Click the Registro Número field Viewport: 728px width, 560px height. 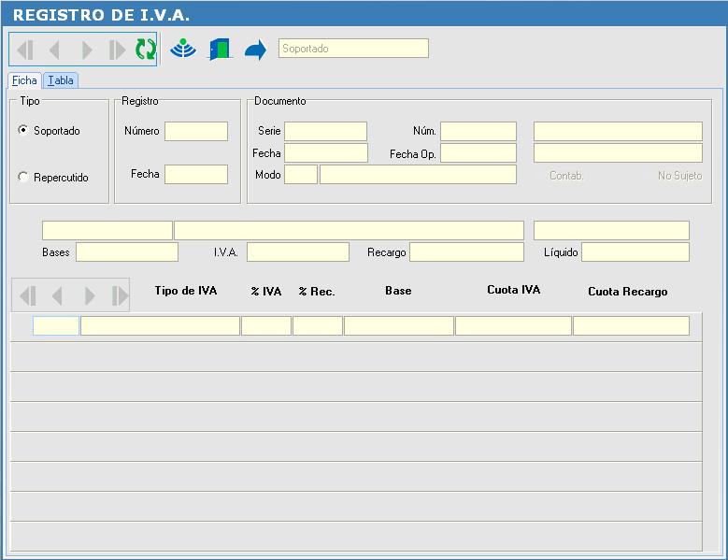pos(196,131)
